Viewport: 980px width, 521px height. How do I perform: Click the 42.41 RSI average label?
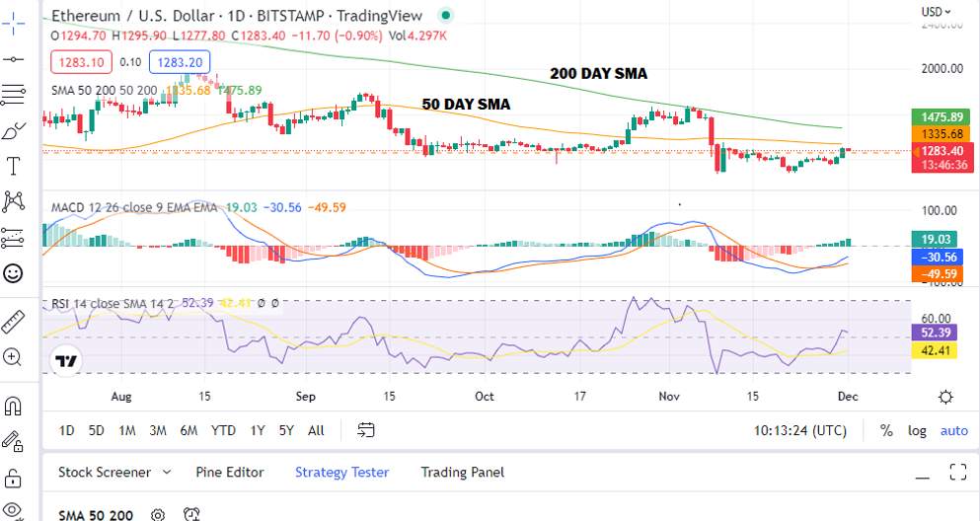tap(935, 350)
